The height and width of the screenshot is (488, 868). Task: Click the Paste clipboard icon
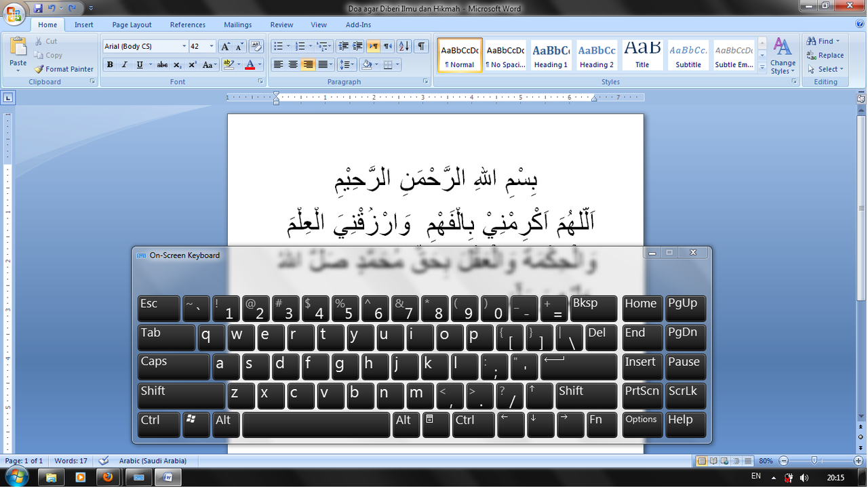click(18, 47)
